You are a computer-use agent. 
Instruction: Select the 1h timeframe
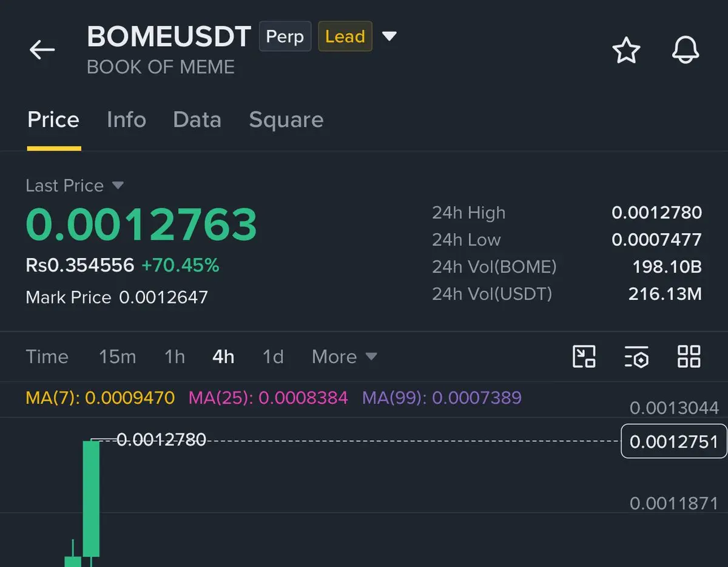point(175,356)
